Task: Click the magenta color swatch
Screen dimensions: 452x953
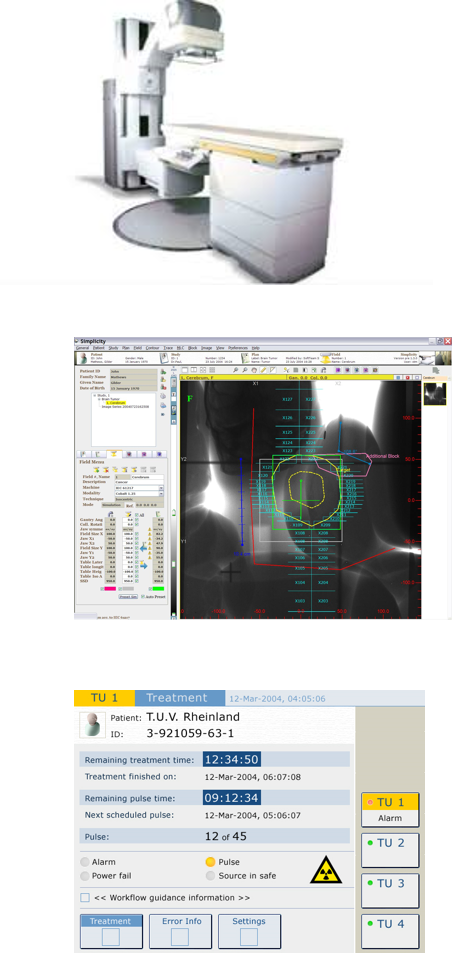Action: (110, 589)
